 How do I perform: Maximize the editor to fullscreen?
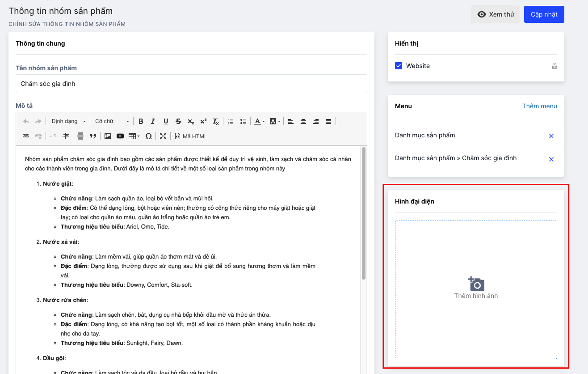click(163, 136)
